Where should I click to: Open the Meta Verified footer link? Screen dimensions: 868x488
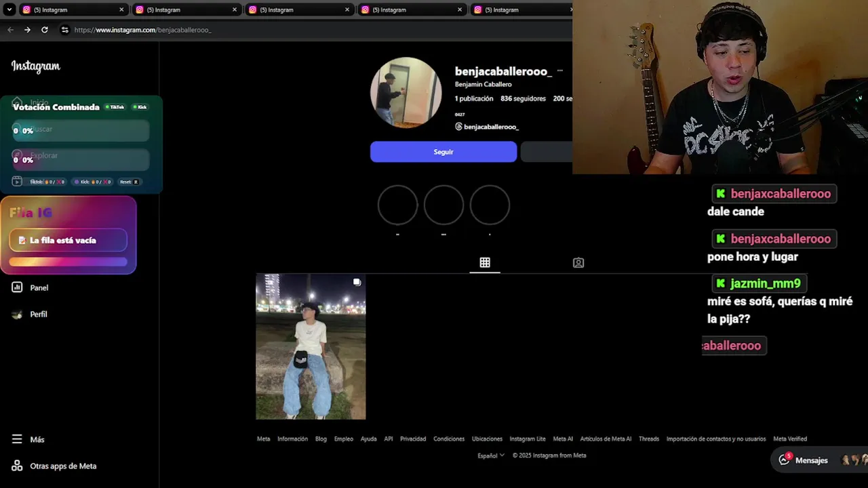(790, 439)
